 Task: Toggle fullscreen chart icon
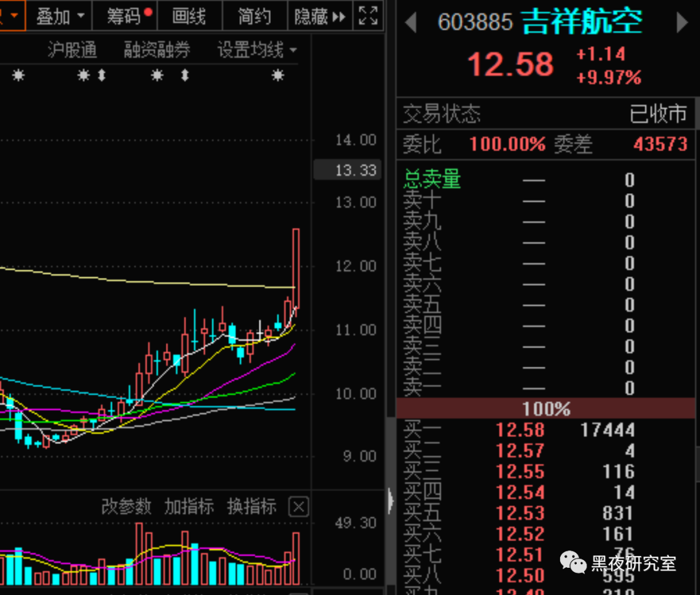368,16
